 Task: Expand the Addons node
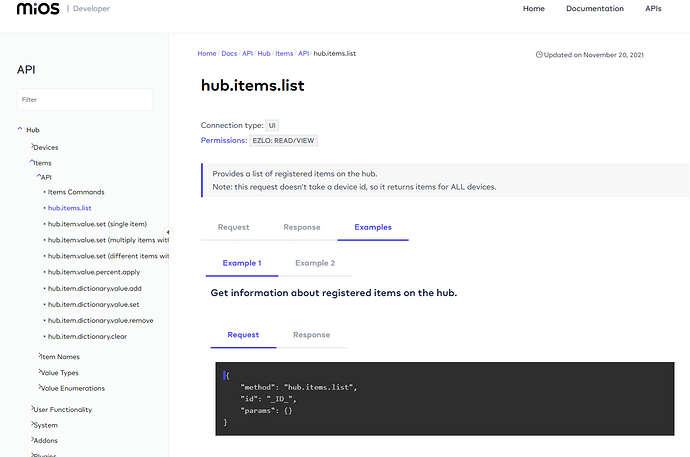point(32,439)
